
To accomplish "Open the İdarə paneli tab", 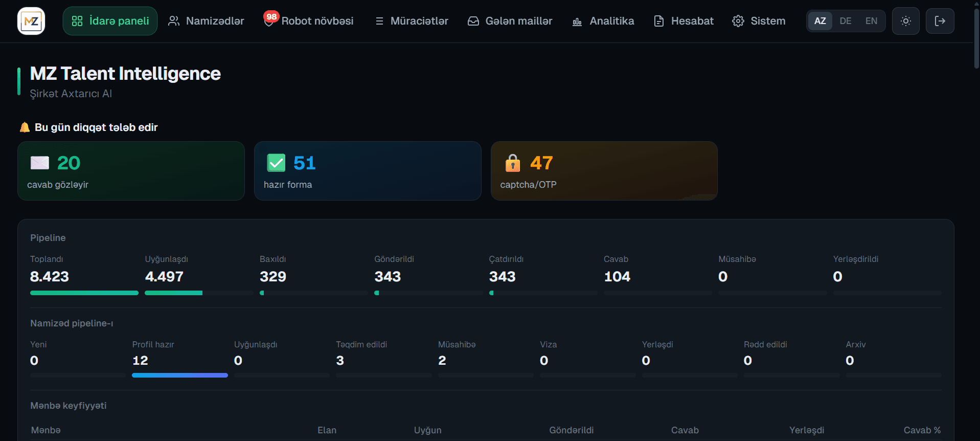I will point(110,21).
